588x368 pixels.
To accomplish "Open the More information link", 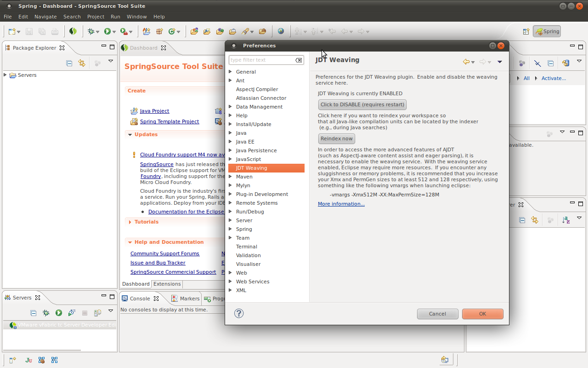I will [x=341, y=204].
